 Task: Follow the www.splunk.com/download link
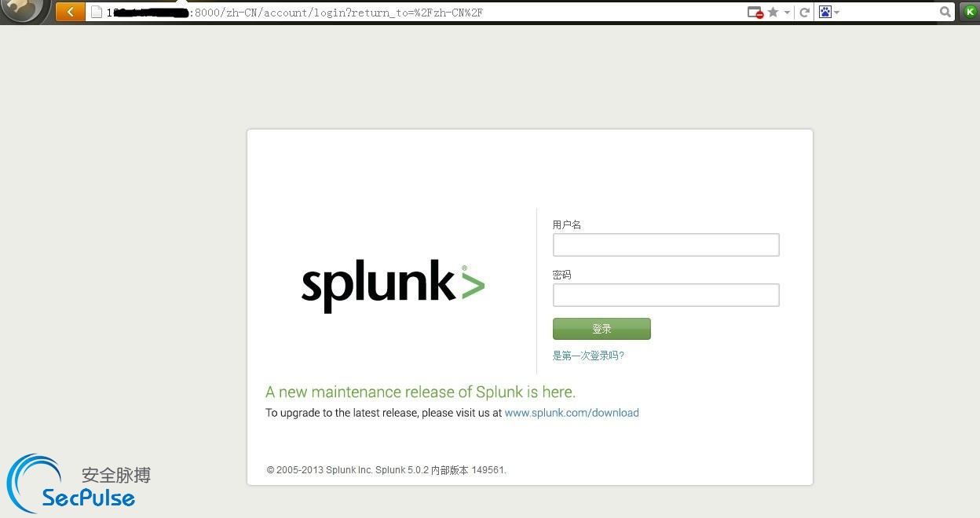[572, 413]
